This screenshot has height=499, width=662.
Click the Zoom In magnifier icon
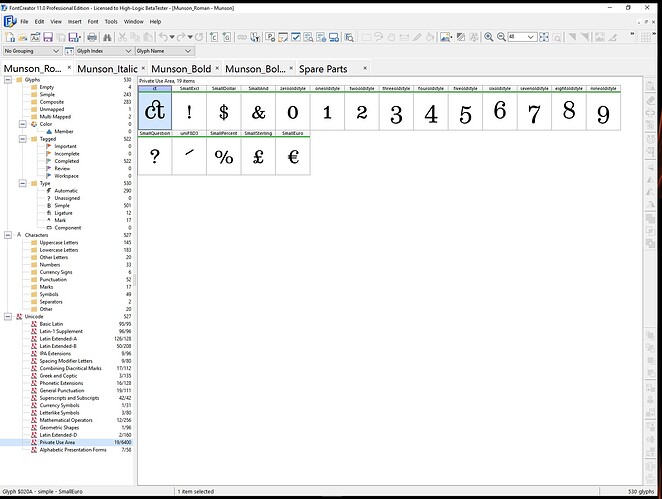coord(488,37)
